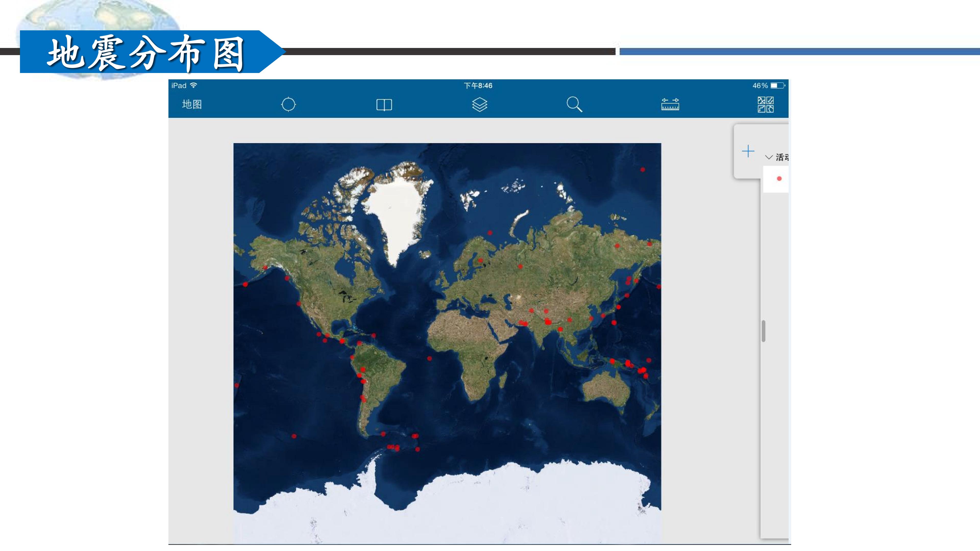Screen dimensions: 980x551
Task: Tap the plus add-layer icon
Action: (x=748, y=151)
